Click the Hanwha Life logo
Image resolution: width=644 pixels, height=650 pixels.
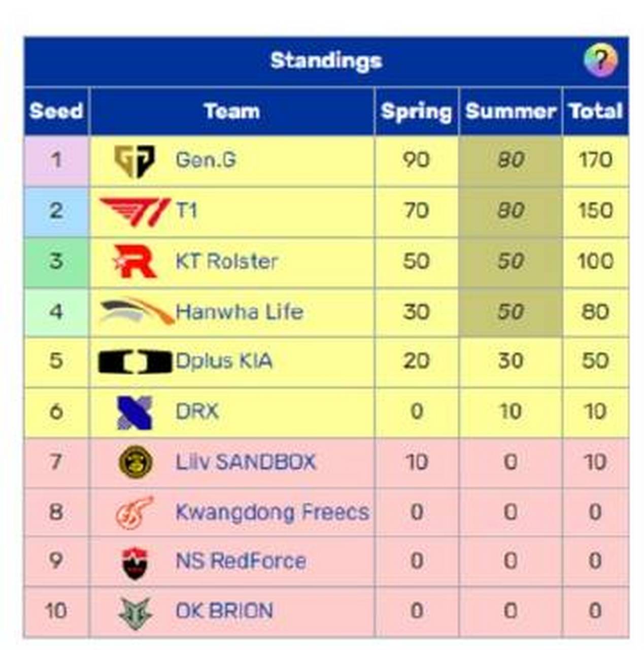136,311
